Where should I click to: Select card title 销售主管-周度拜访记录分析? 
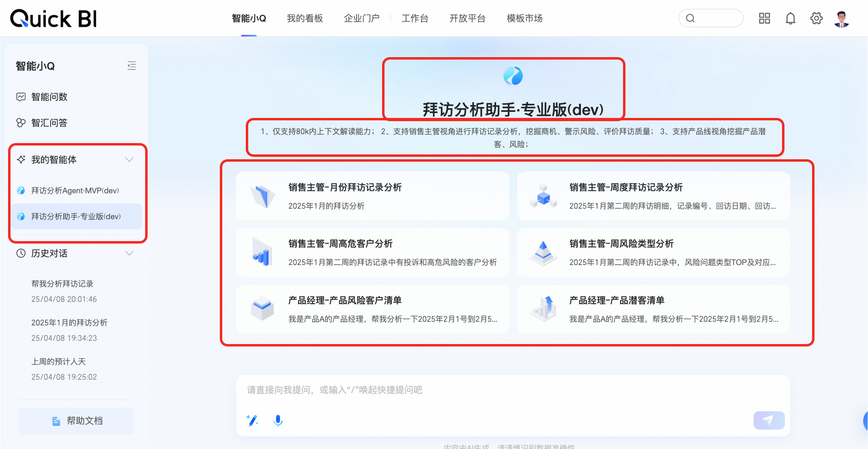point(626,187)
